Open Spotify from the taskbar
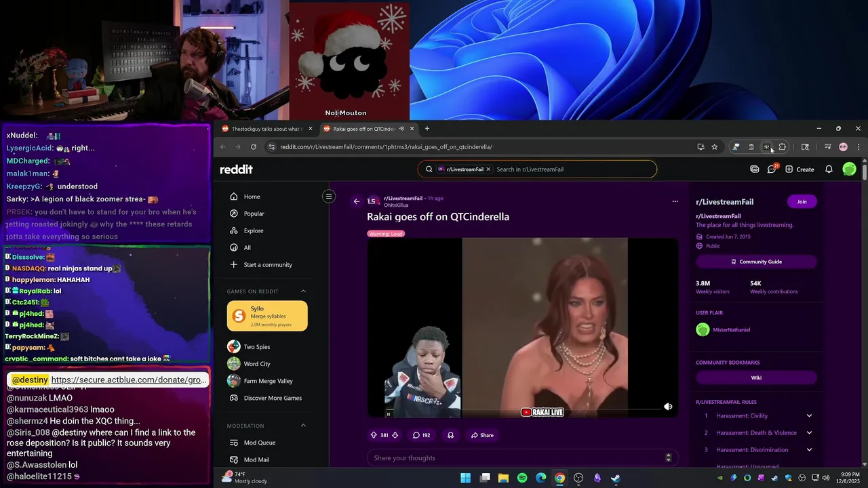The image size is (868, 488). click(522, 478)
